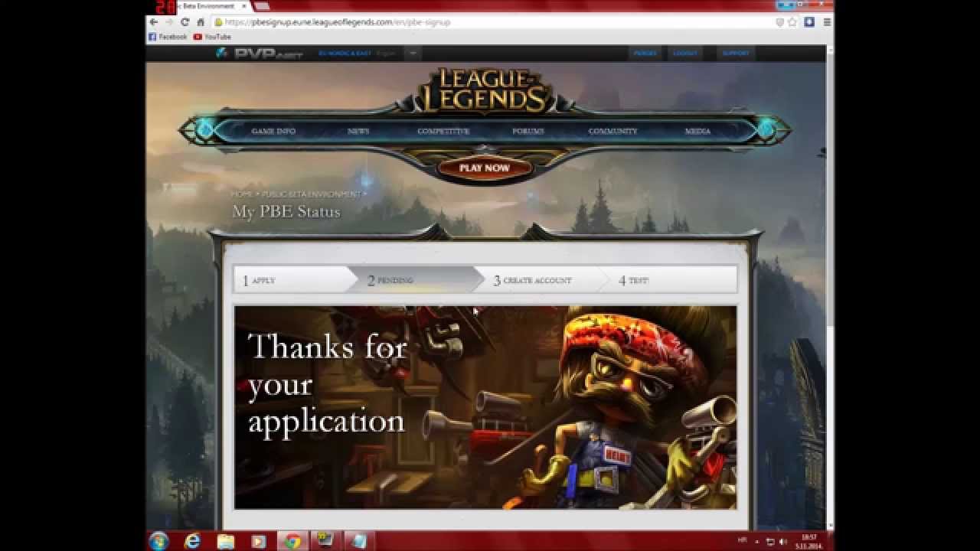The image size is (980, 551).
Task: Open the screen-recorder taskbar icon
Action: coord(325,541)
